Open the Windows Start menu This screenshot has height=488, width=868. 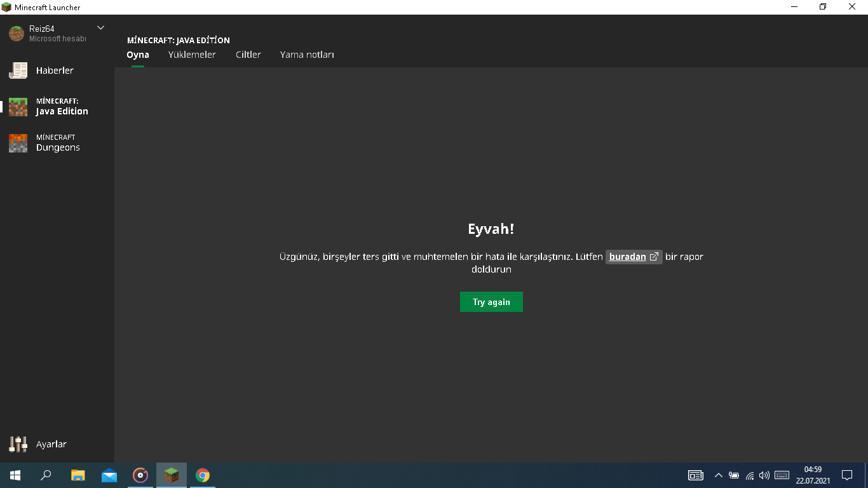point(15,475)
